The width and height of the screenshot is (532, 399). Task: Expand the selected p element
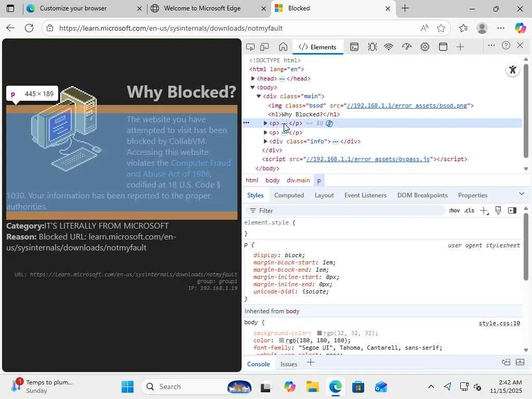tap(265, 123)
